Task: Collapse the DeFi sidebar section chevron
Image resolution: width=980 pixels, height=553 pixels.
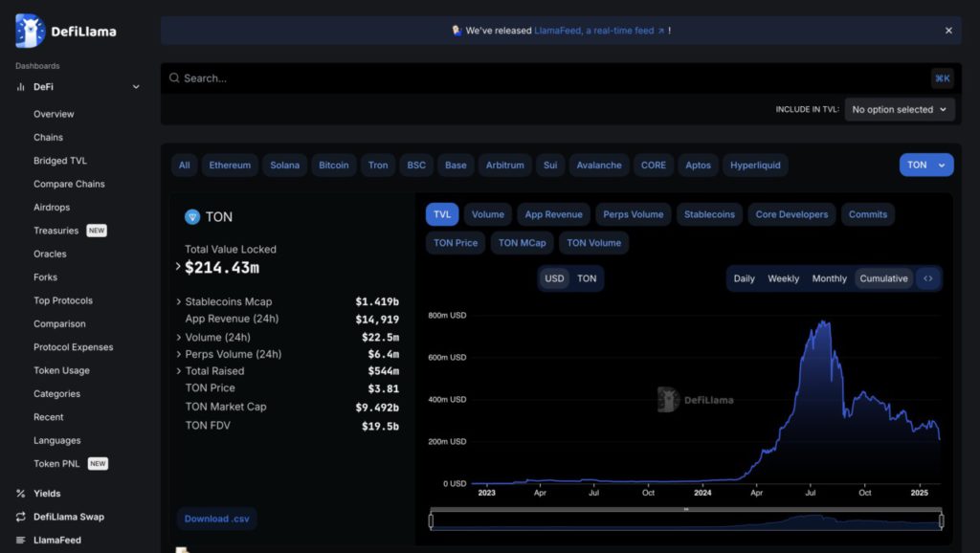Action: click(x=136, y=87)
